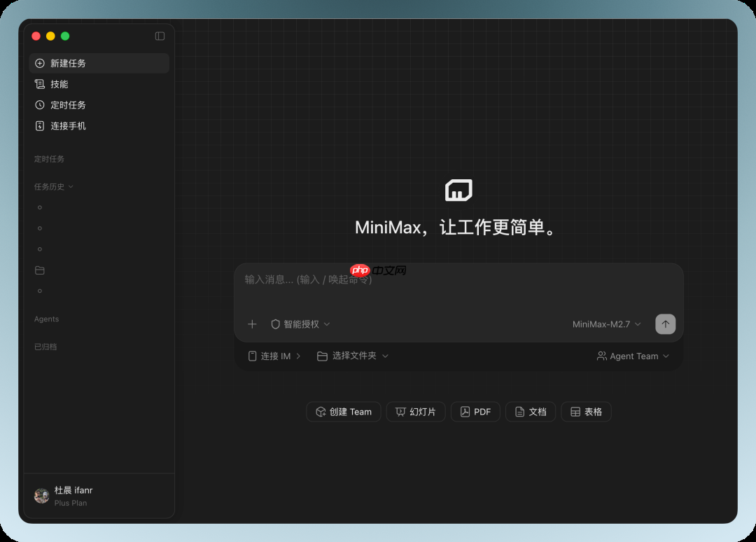Click the clock icon for 定时任务
The width and height of the screenshot is (756, 542).
click(x=40, y=105)
